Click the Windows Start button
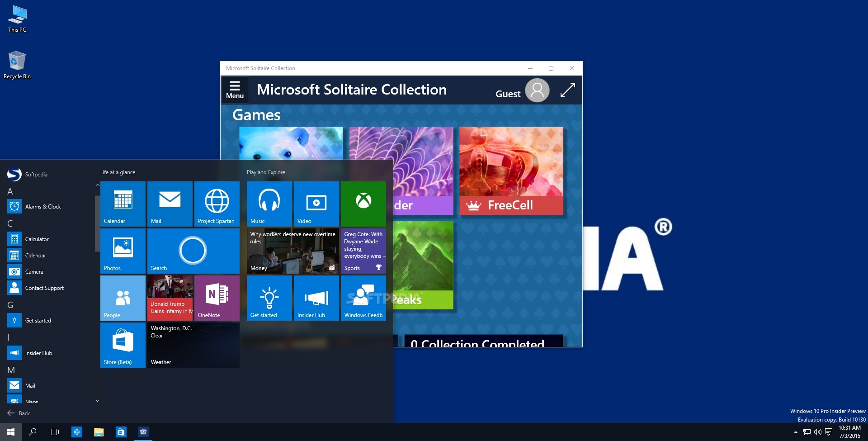Image resolution: width=868 pixels, height=441 pixels. pos(11,432)
